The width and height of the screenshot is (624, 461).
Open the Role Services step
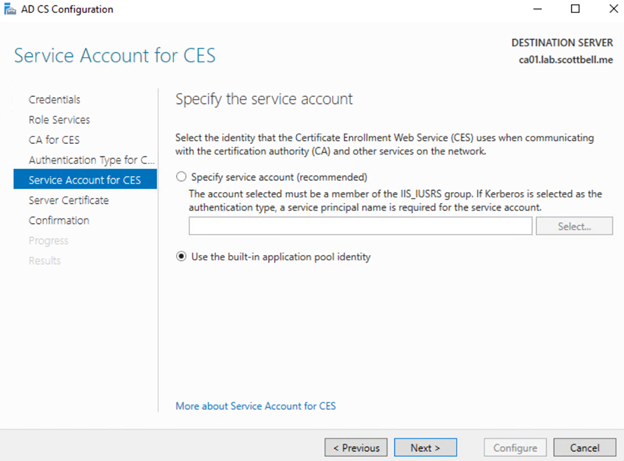[x=59, y=119]
